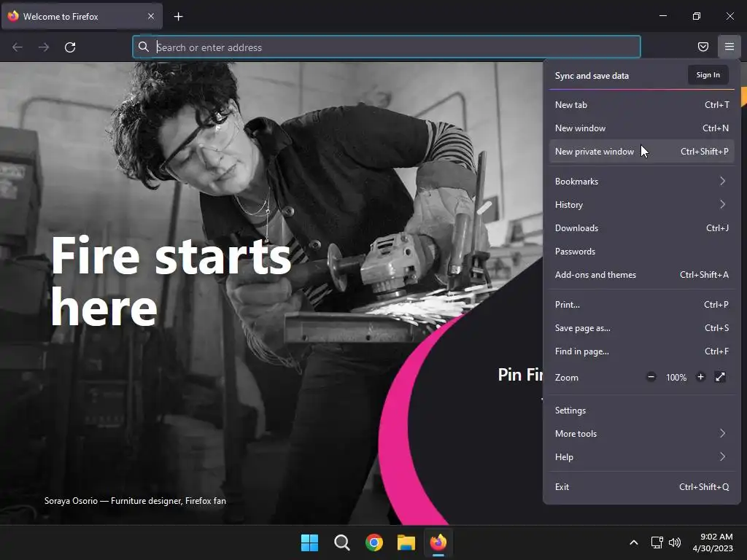Screen dimensions: 747x560
Task: Open Add-ons and themes
Action: pos(642,275)
